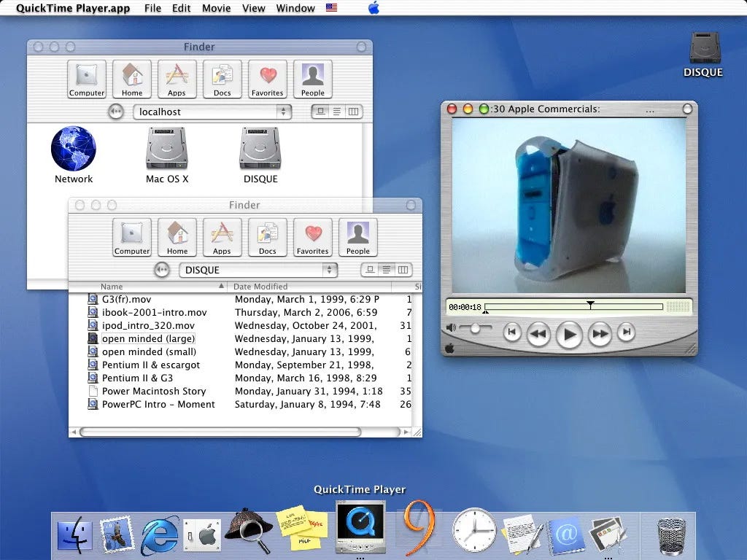The image size is (747, 560).
Task: Click Apps in the DISQUE Finder toolbar
Action: [x=222, y=237]
